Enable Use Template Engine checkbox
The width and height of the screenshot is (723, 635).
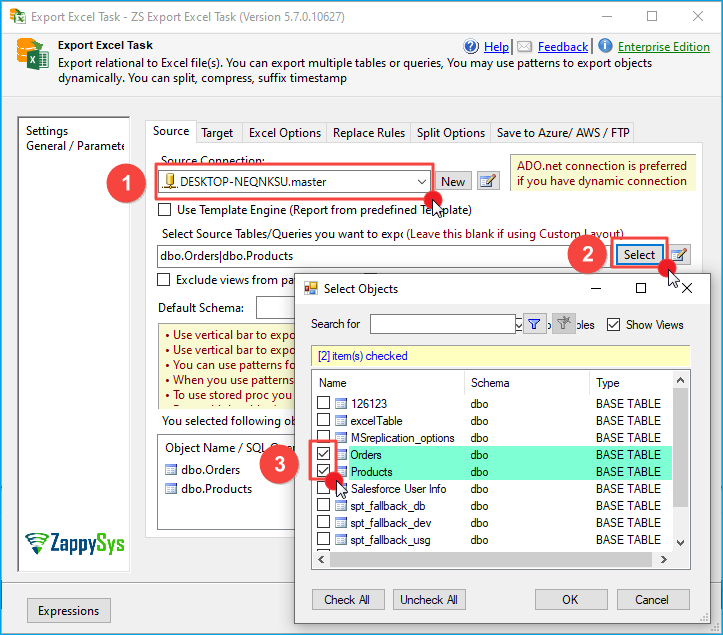[x=165, y=210]
